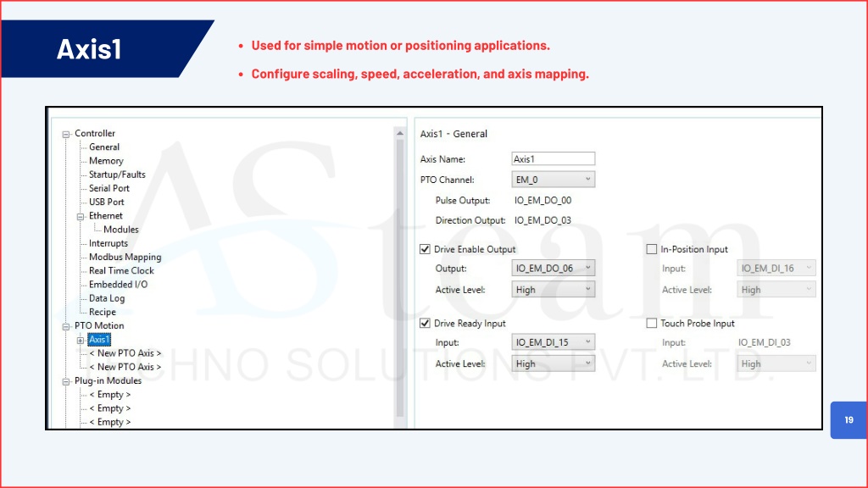This screenshot has width=868, height=488.
Task: Open the IO_EM_DI_15 input dropdown
Action: (554, 343)
